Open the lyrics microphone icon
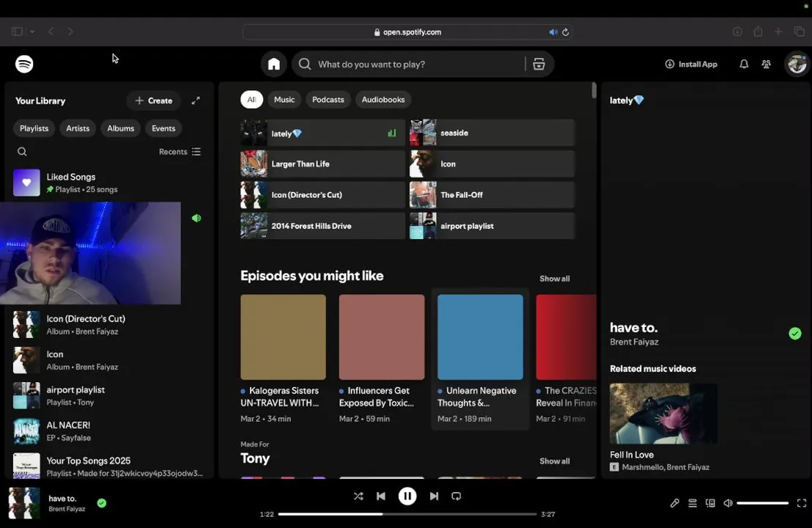This screenshot has height=528, width=812. [x=674, y=503]
